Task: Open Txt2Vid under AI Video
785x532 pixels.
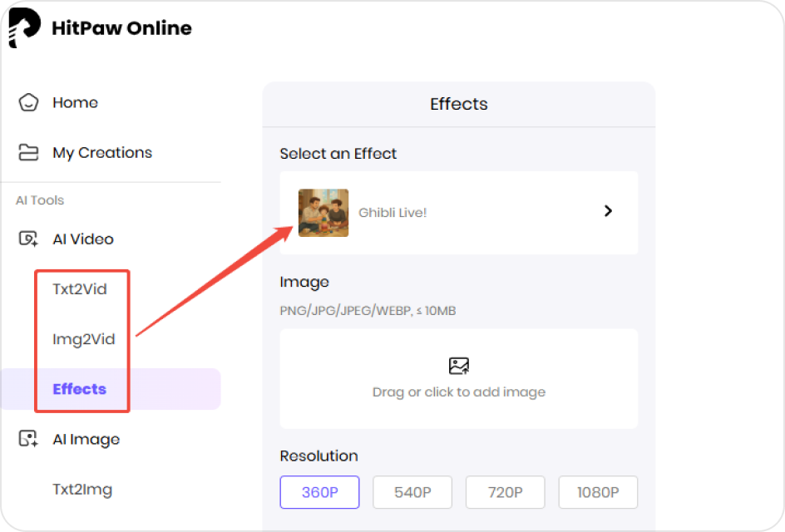Action: (80, 289)
